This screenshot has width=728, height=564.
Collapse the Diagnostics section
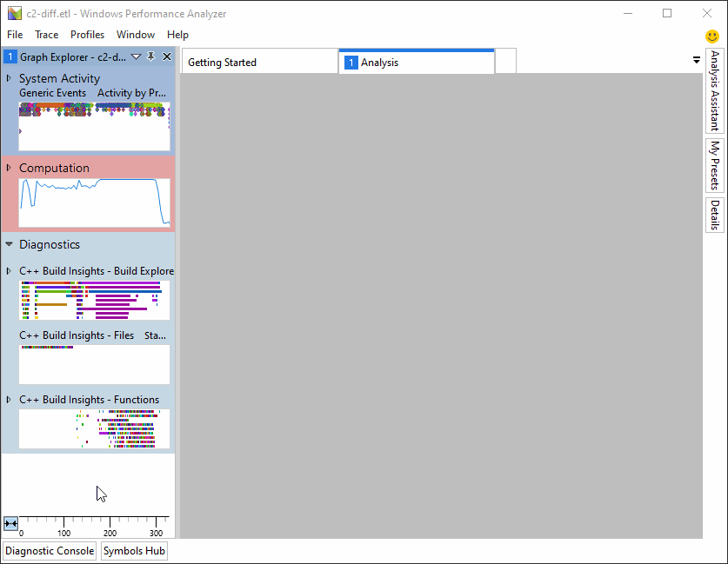click(8, 244)
